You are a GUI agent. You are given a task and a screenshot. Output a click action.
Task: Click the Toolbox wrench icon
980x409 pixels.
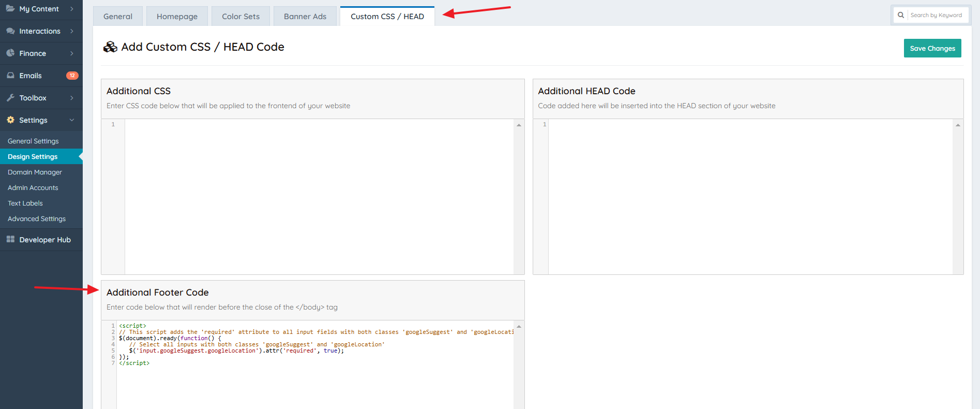[x=10, y=98]
